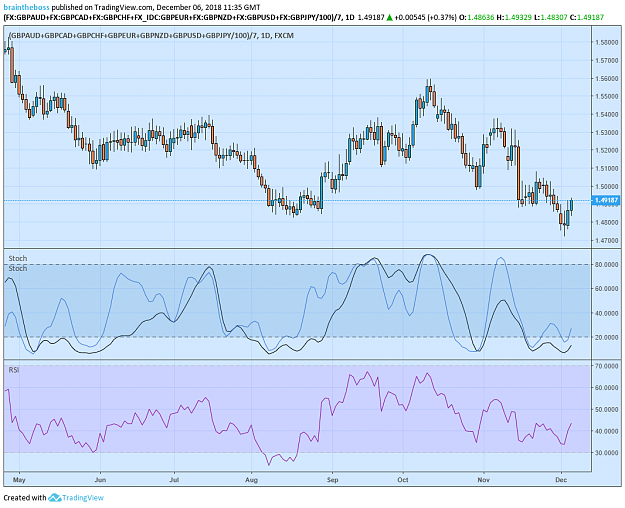The image size is (625, 508).
Task: Click the Jun label on time axis
Action: click(x=100, y=480)
